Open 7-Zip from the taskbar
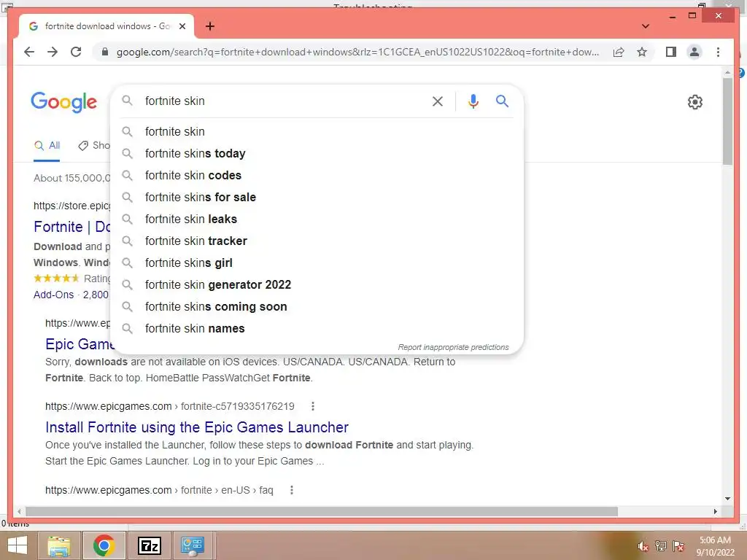 (150, 545)
